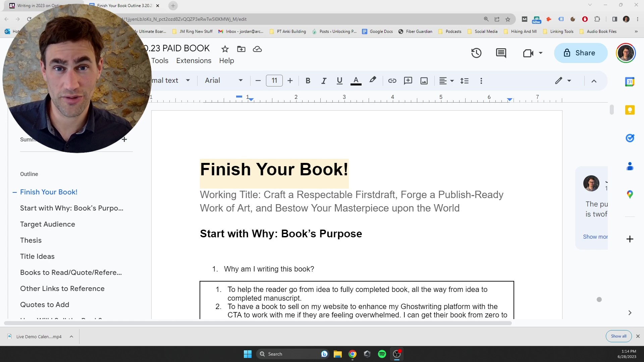This screenshot has height=362, width=644.
Task: Get add-ons with the plus icon
Action: (630, 239)
